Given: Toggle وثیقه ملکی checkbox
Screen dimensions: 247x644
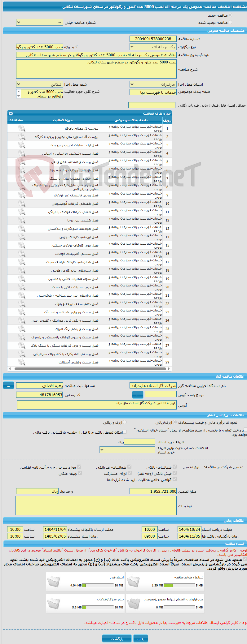Looking at the screenshot, I should pos(80,473).
